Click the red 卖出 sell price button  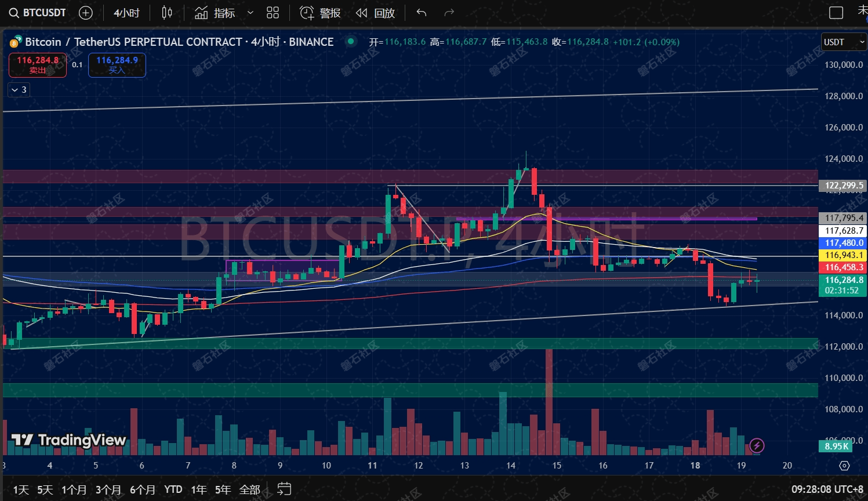[x=38, y=65]
